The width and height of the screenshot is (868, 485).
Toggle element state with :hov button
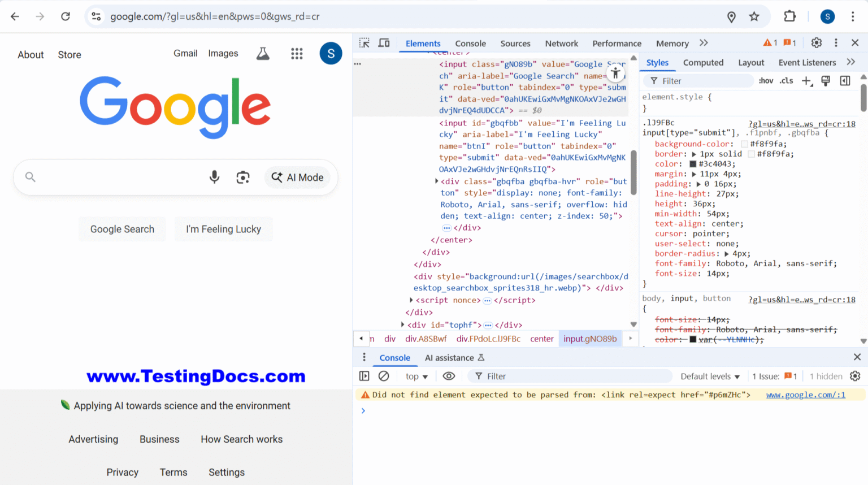(765, 80)
